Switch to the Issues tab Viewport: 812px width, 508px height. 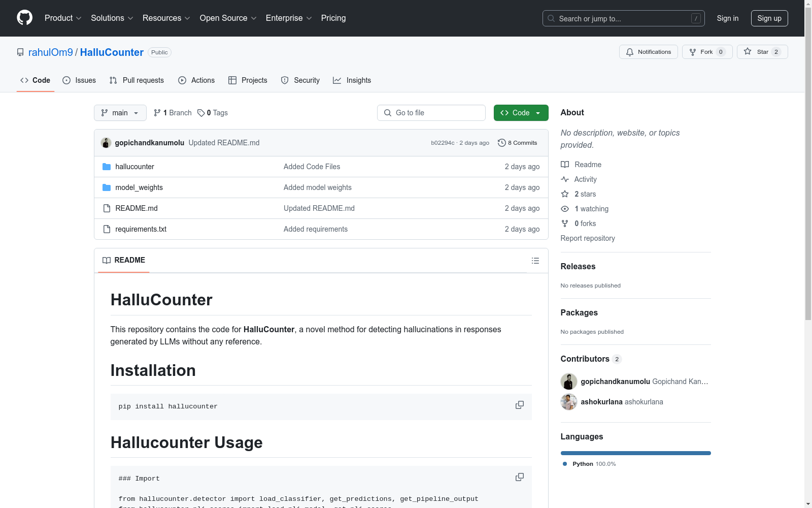click(79, 80)
